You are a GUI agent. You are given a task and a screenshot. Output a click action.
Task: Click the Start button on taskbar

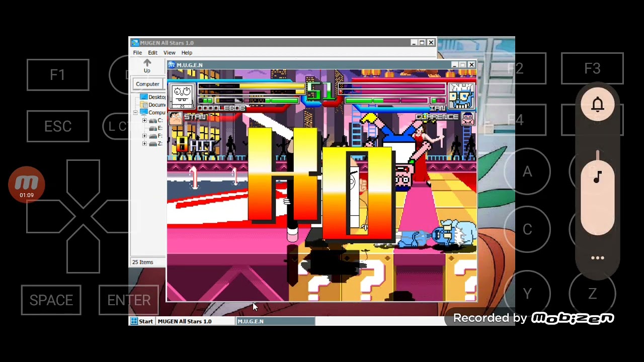pyautogui.click(x=142, y=321)
